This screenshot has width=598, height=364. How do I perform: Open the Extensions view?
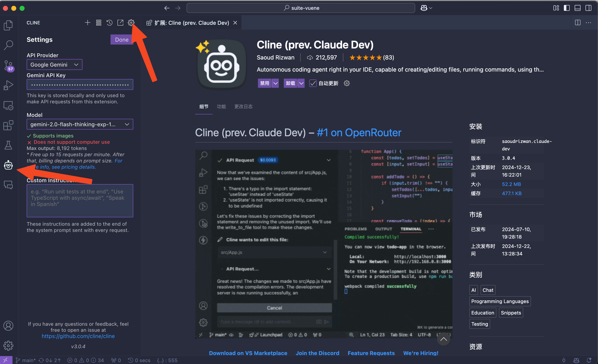[9, 125]
